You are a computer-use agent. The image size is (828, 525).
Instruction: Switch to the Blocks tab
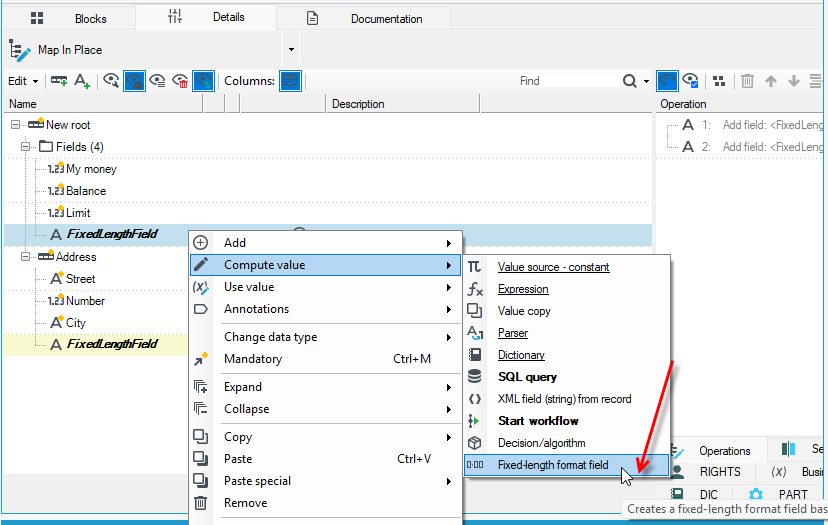click(69, 18)
